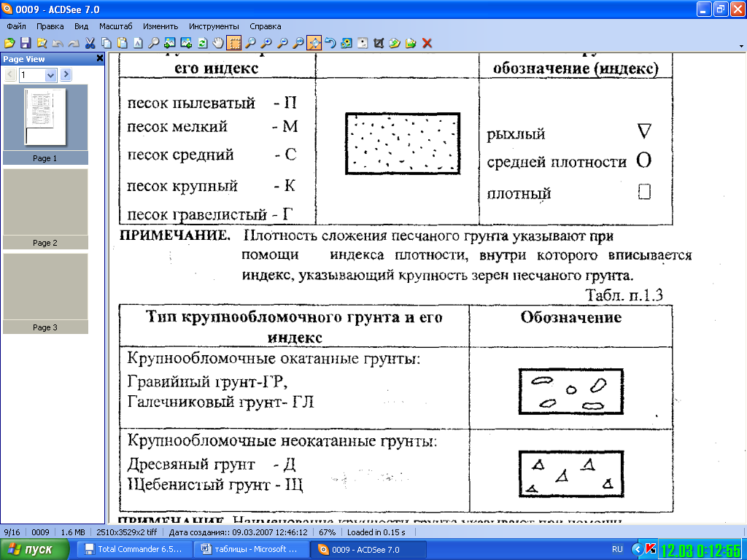Viewport: 747px width, 560px height.
Task: Click the 67% zoom value in status bar
Action: pos(328,532)
